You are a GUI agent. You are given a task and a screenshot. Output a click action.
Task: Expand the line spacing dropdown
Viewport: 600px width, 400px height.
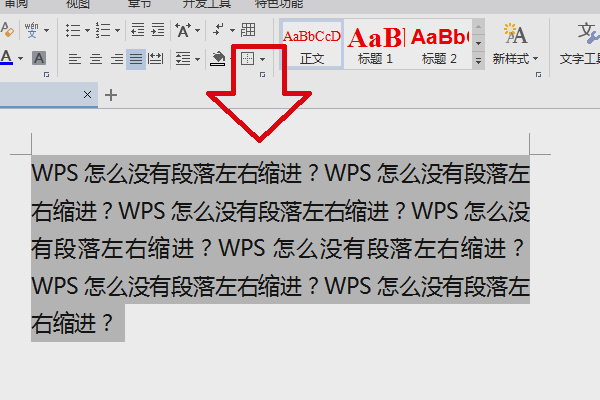coord(197,59)
